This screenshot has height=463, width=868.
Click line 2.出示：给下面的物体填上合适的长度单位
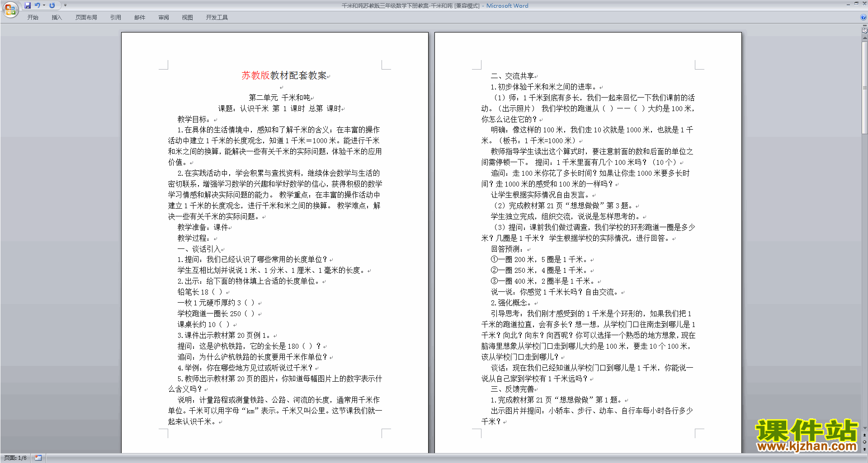click(x=248, y=281)
